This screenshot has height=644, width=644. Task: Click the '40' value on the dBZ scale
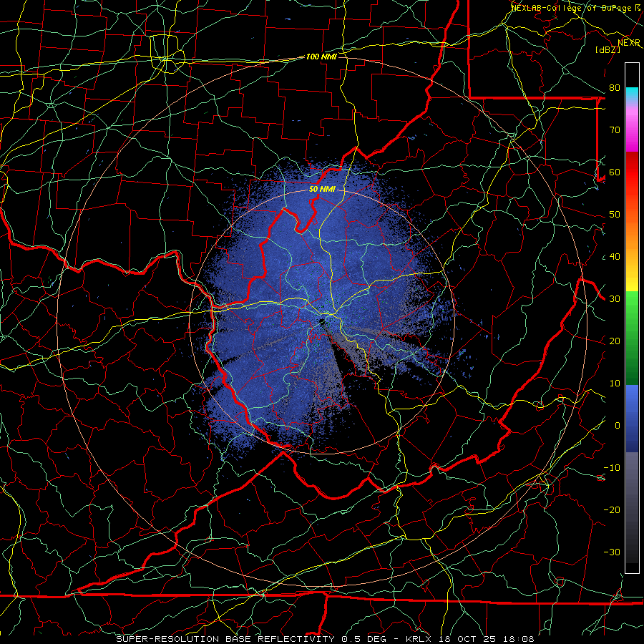(x=615, y=257)
